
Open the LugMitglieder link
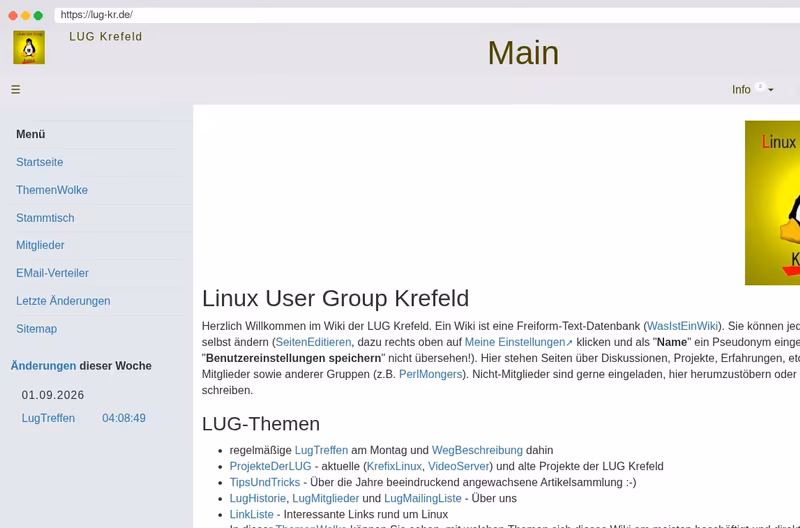coord(326,498)
